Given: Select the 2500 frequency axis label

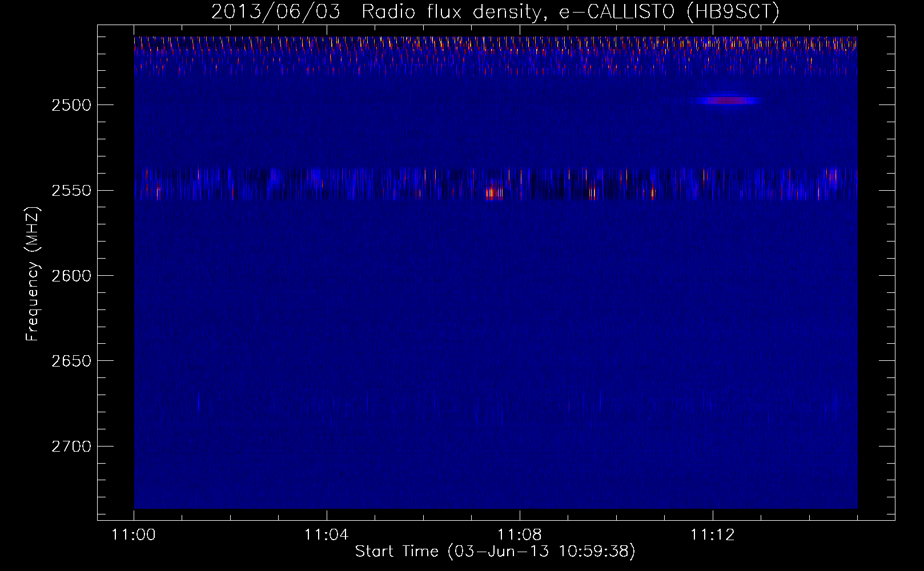Looking at the screenshot, I should point(71,105).
